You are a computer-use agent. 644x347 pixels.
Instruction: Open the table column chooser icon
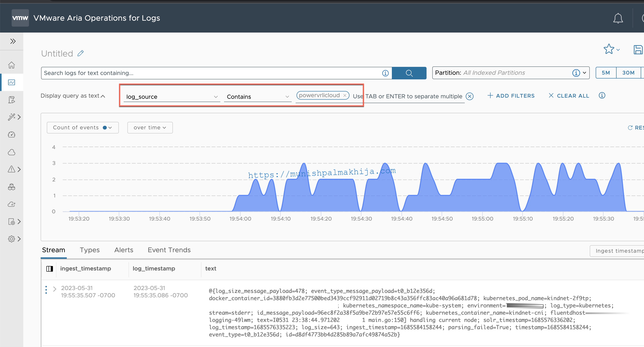pos(49,269)
